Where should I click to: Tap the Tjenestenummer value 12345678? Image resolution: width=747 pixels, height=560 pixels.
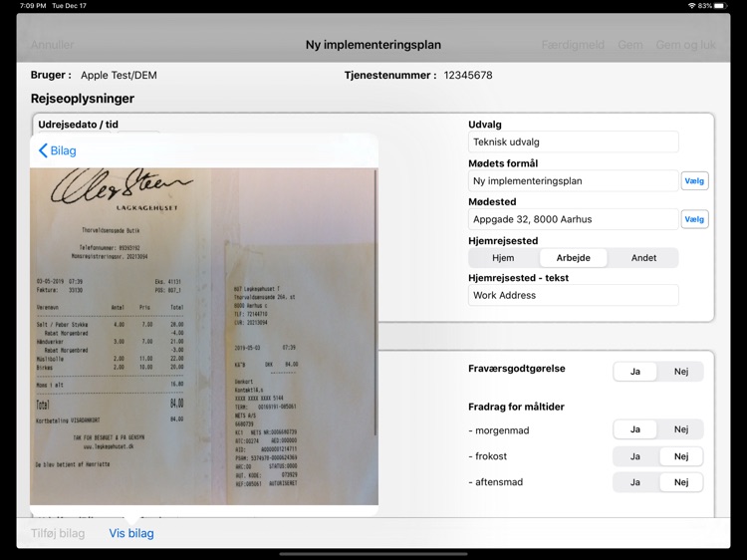pyautogui.click(x=468, y=76)
